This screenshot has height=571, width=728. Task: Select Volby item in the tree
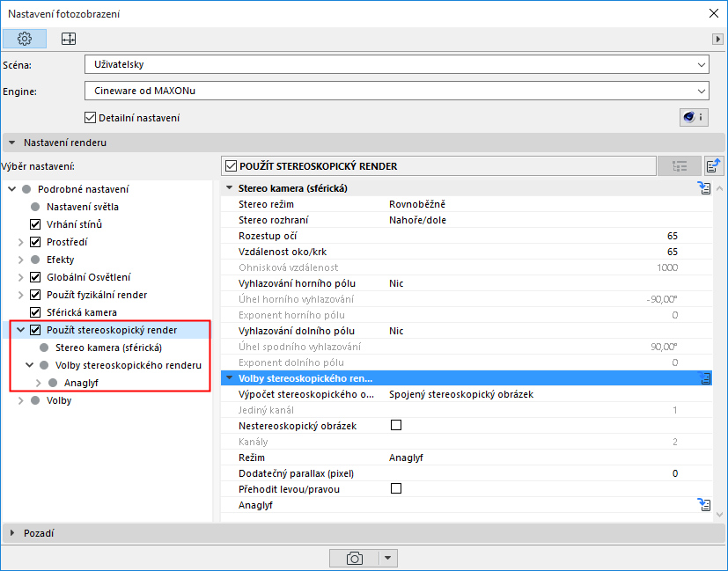click(x=59, y=401)
